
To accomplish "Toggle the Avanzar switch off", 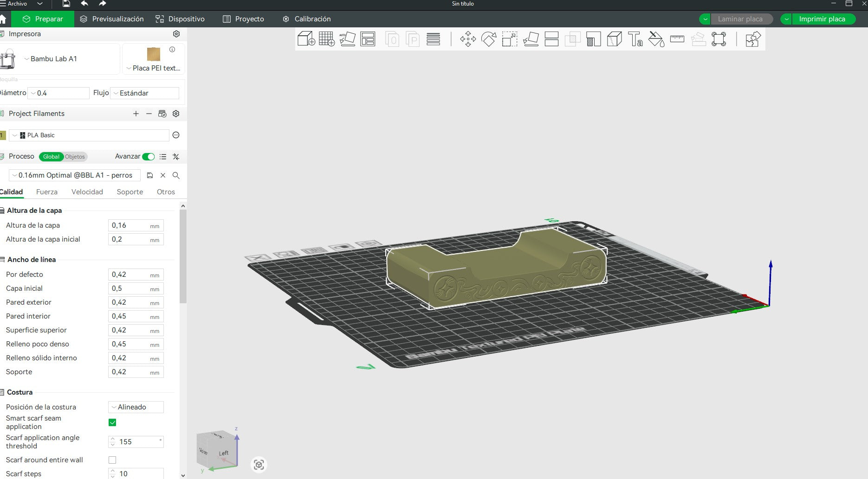I will tap(149, 157).
